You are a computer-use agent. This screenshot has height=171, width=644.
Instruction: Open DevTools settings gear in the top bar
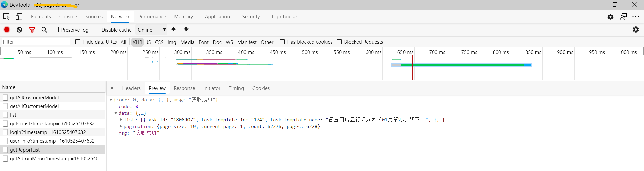610,17
